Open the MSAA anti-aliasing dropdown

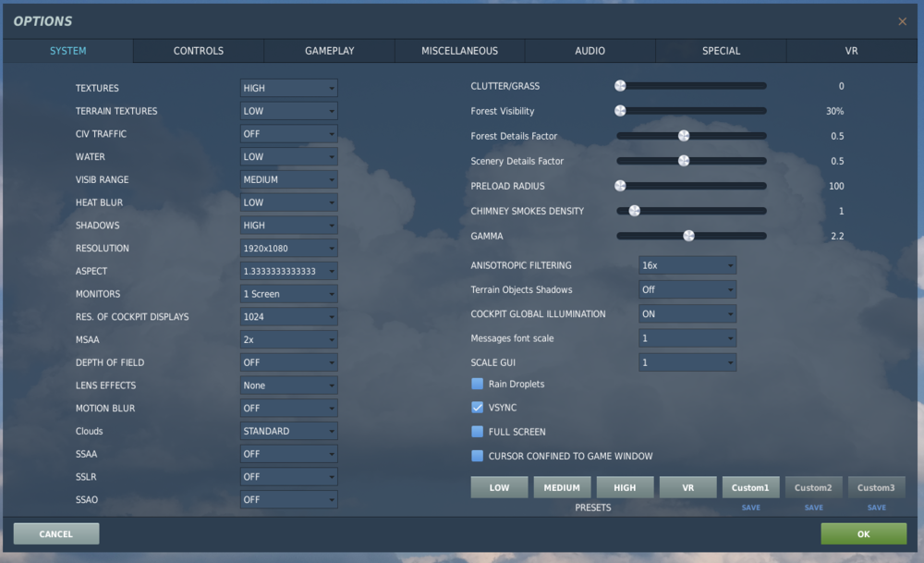pyautogui.click(x=288, y=339)
